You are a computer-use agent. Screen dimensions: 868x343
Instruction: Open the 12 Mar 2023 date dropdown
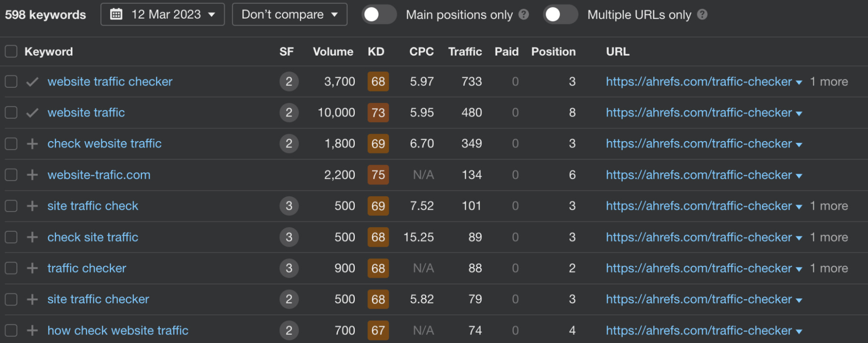[162, 15]
